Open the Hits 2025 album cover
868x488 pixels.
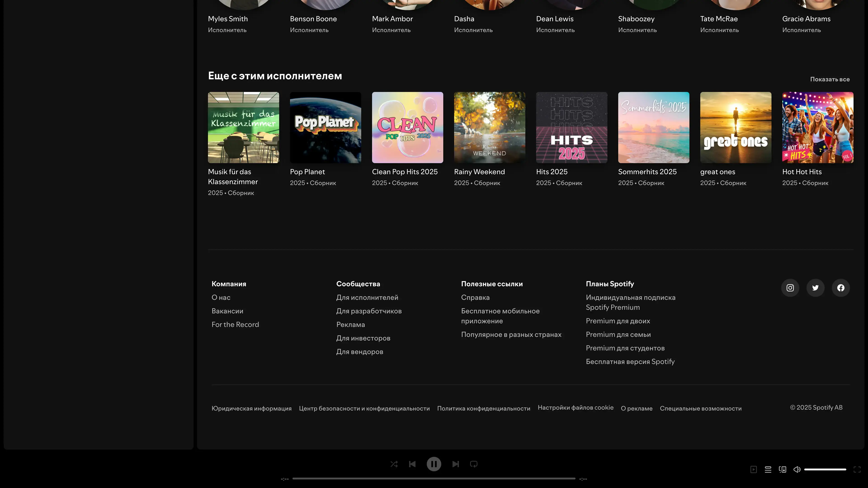[x=571, y=127]
